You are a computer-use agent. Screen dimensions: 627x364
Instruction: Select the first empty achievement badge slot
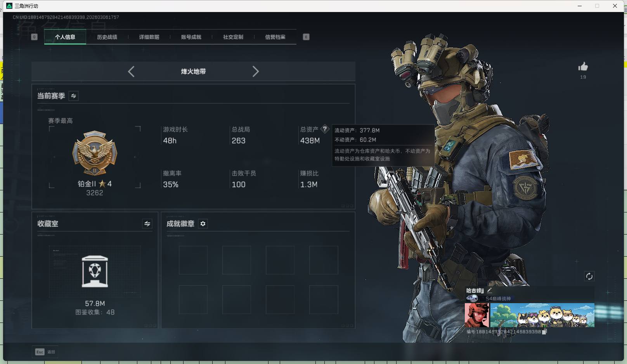click(193, 260)
